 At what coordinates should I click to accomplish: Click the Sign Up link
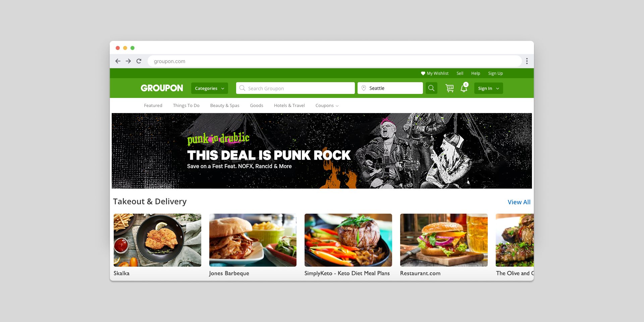tap(495, 73)
